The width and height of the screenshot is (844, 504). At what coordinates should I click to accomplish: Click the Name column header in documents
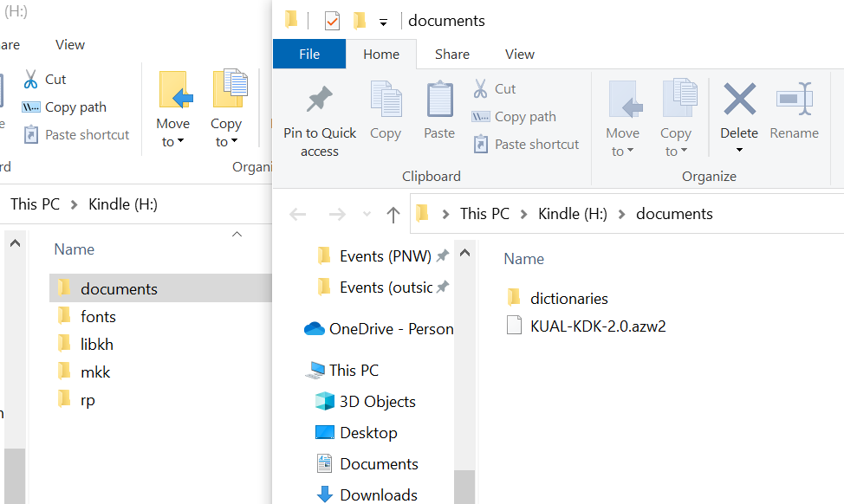(x=524, y=259)
